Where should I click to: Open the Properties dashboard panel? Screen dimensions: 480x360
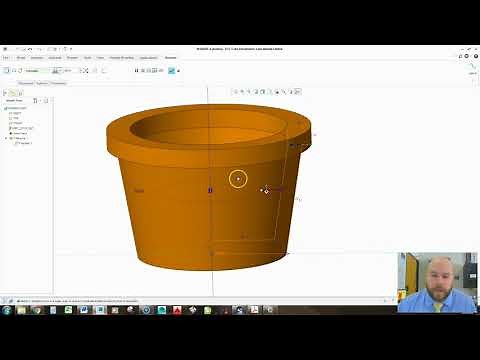[x=58, y=83]
